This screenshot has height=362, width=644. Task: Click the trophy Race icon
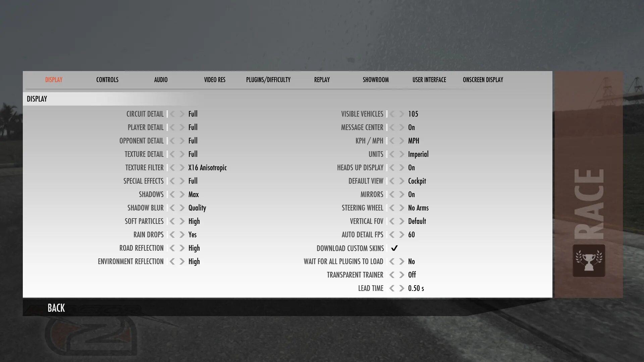point(589,261)
